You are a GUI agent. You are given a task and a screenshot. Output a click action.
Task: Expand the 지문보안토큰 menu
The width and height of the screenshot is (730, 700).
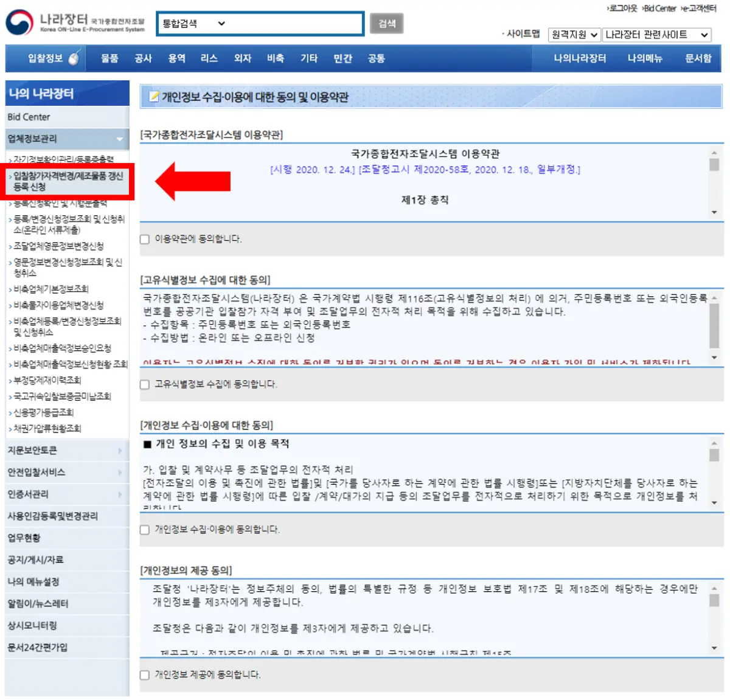point(67,451)
